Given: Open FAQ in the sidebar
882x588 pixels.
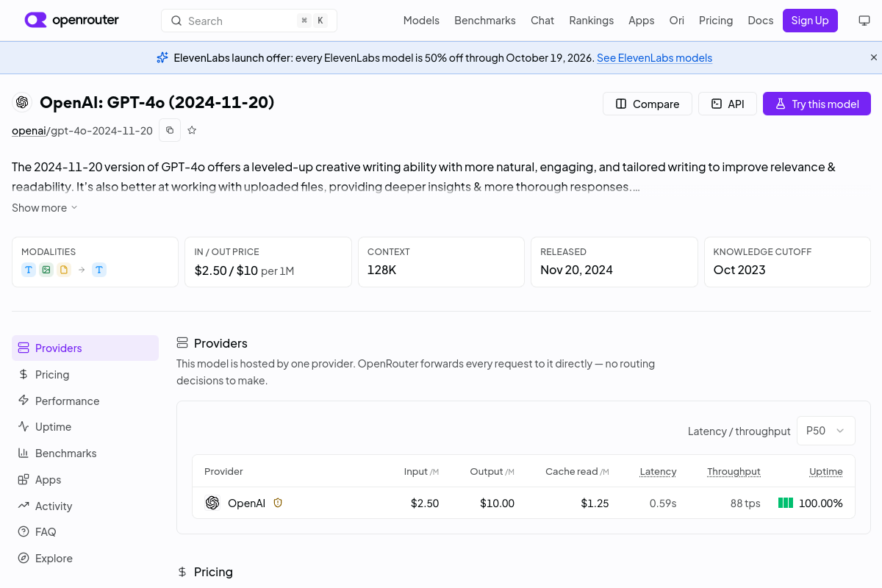Looking at the screenshot, I should point(85,532).
